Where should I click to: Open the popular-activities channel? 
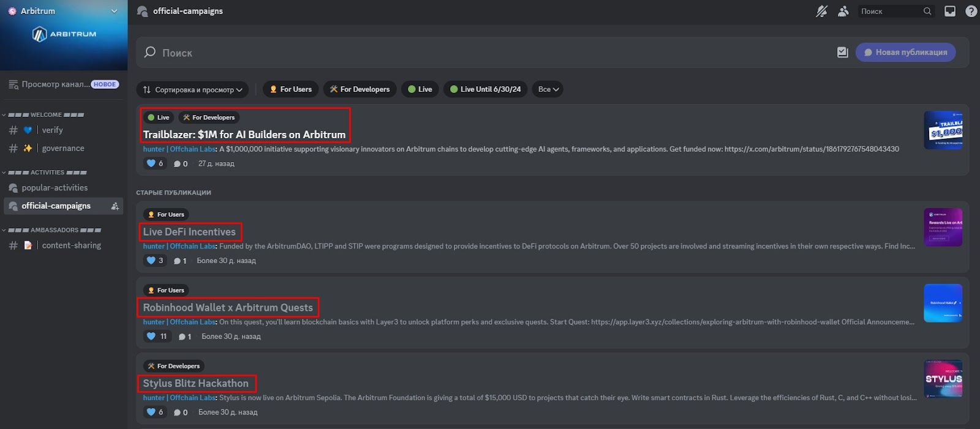click(x=55, y=188)
